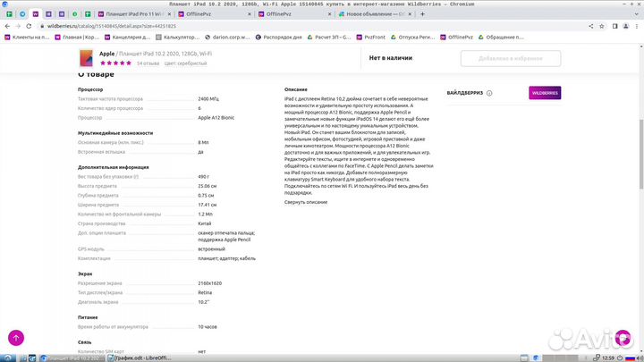Click the purple scroll-to-top arrow button

(16, 338)
